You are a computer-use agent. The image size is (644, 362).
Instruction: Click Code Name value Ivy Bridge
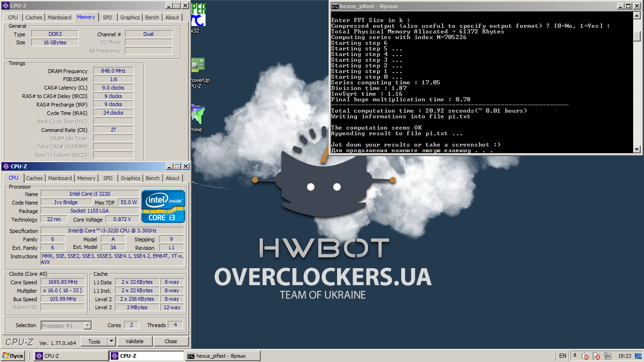coord(66,202)
